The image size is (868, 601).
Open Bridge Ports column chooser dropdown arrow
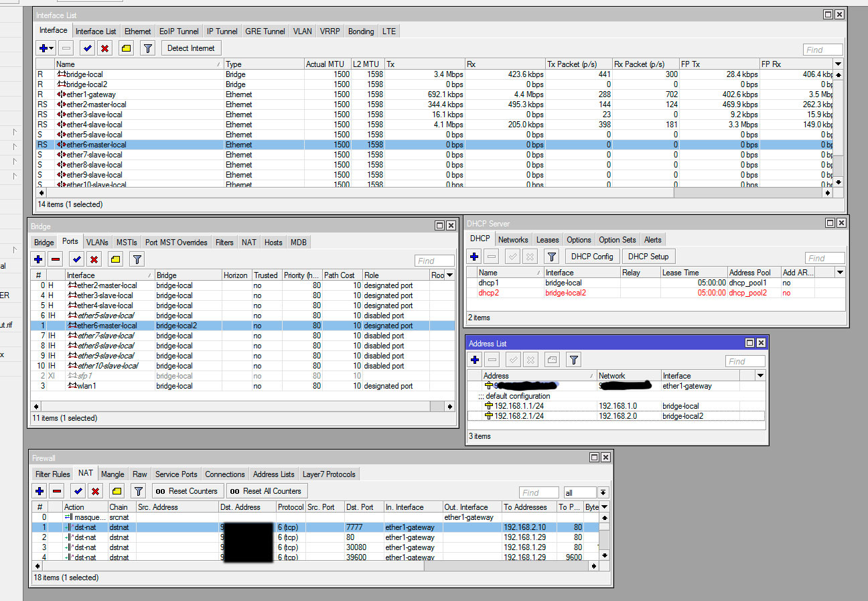coord(450,275)
